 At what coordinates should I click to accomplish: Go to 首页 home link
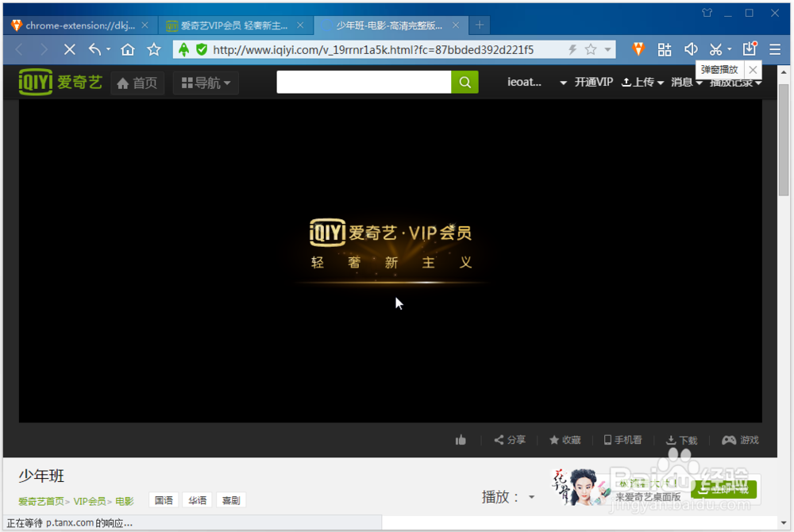(x=137, y=83)
